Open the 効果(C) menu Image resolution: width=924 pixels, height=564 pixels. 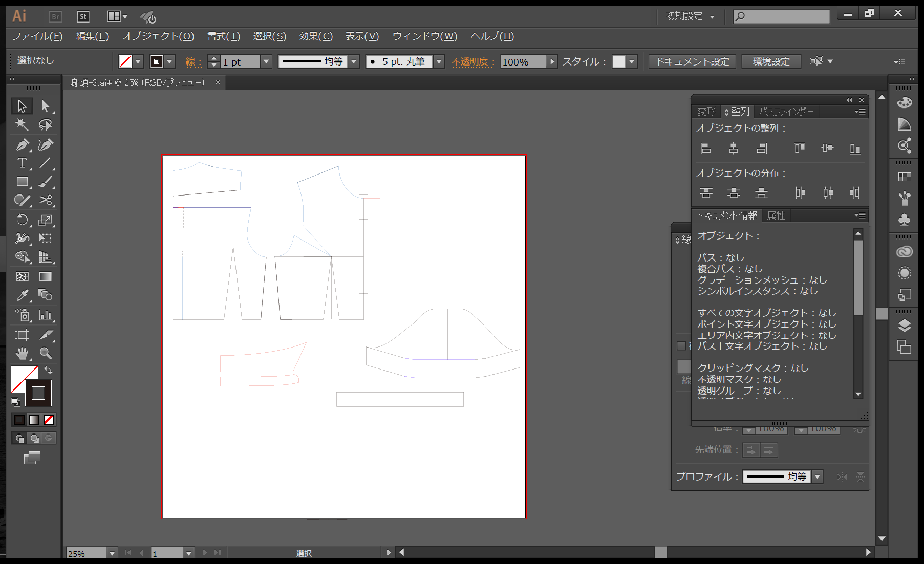[x=316, y=36]
